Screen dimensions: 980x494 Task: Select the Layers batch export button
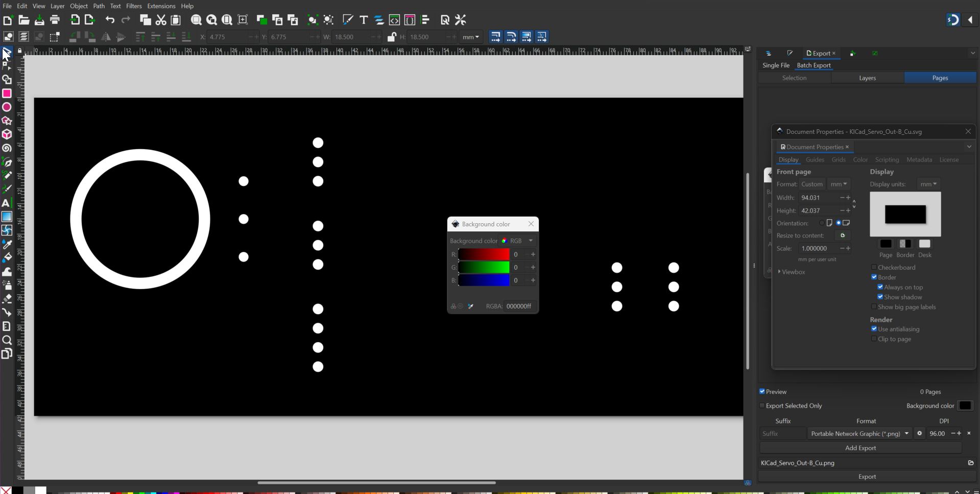click(867, 78)
